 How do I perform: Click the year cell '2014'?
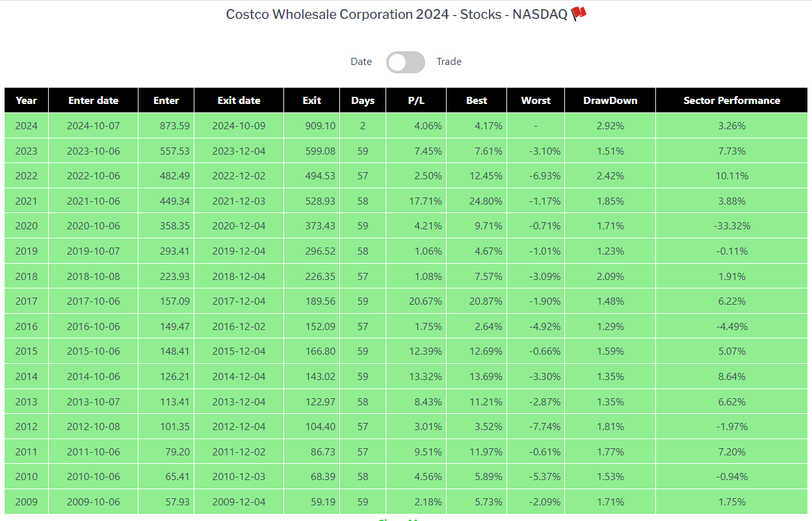(27, 377)
